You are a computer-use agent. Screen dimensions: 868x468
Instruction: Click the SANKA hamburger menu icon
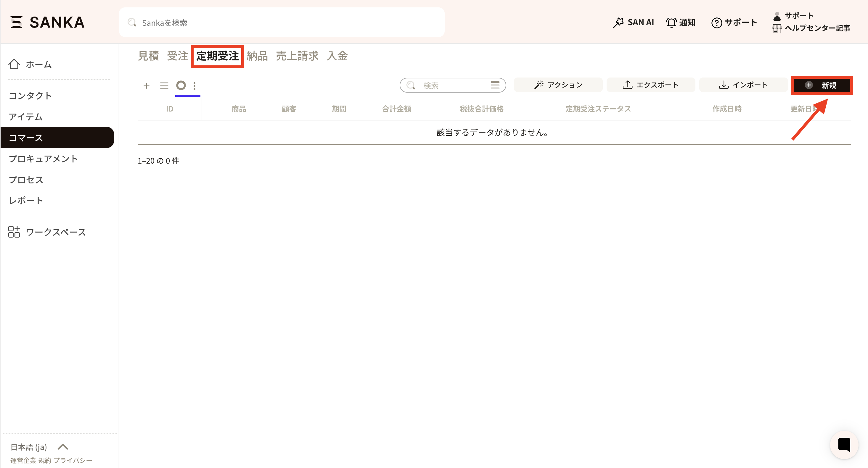coord(16,22)
